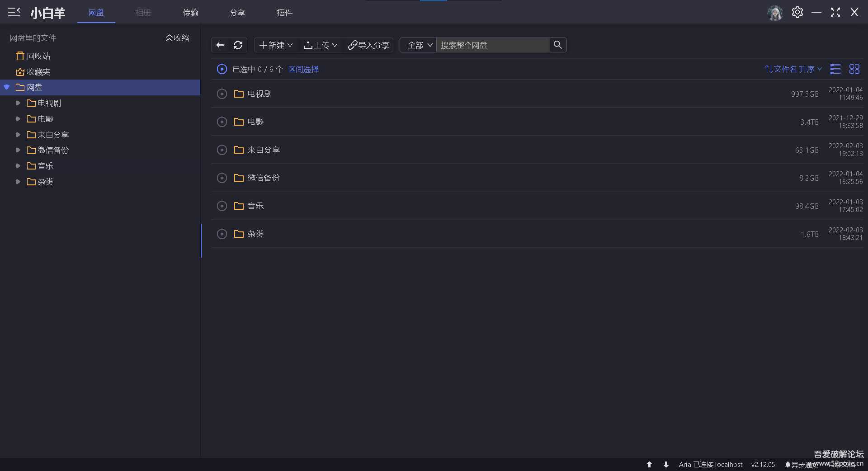The image size is (868, 471).
Task: Switch to list view layout
Action: click(x=835, y=69)
